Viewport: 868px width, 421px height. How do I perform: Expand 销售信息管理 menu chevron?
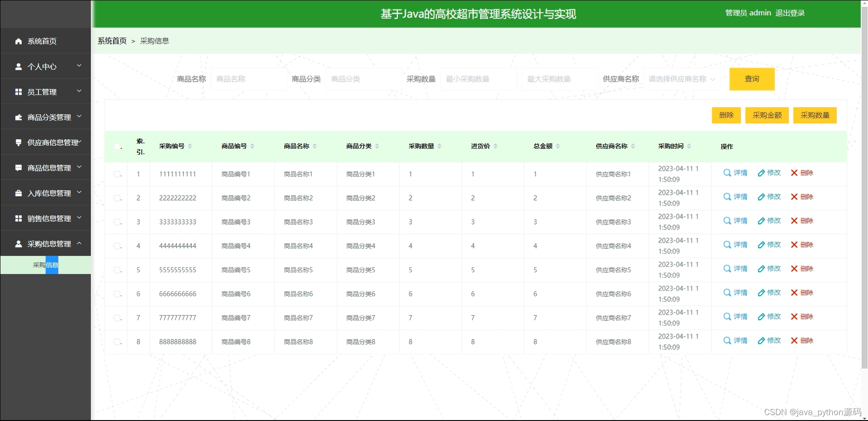[x=79, y=218]
